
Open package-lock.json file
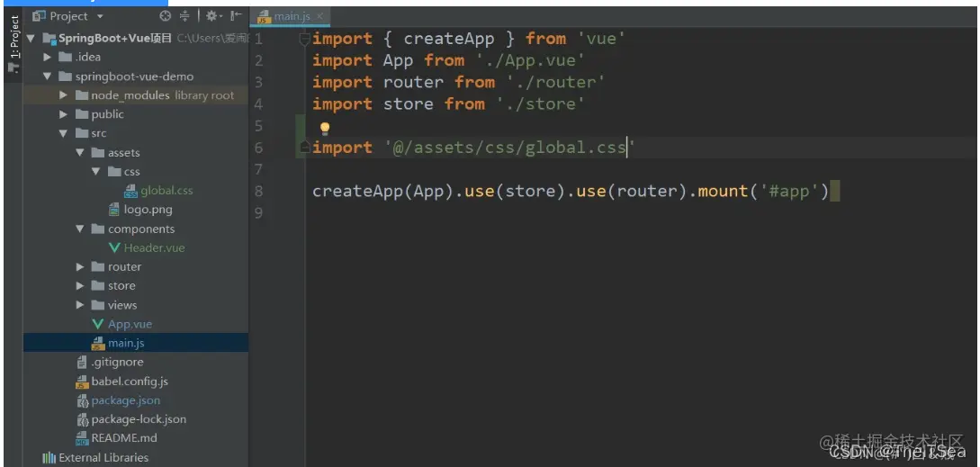click(x=139, y=419)
